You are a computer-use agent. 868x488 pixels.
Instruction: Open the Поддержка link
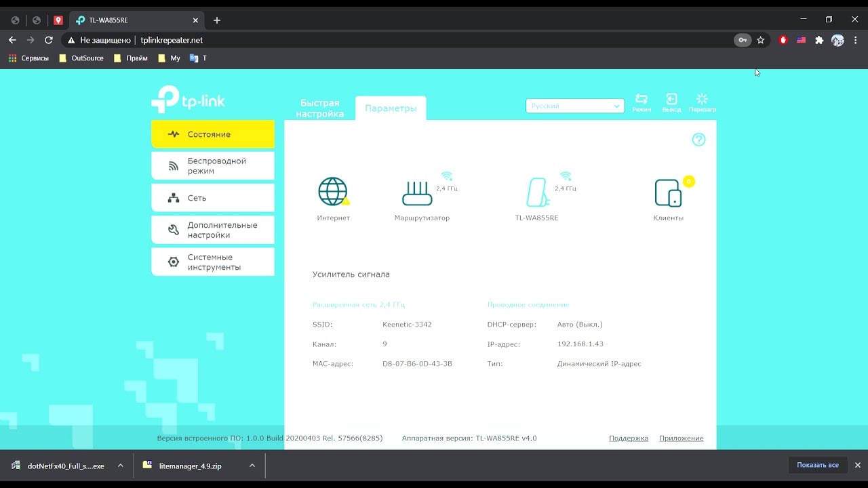point(629,439)
